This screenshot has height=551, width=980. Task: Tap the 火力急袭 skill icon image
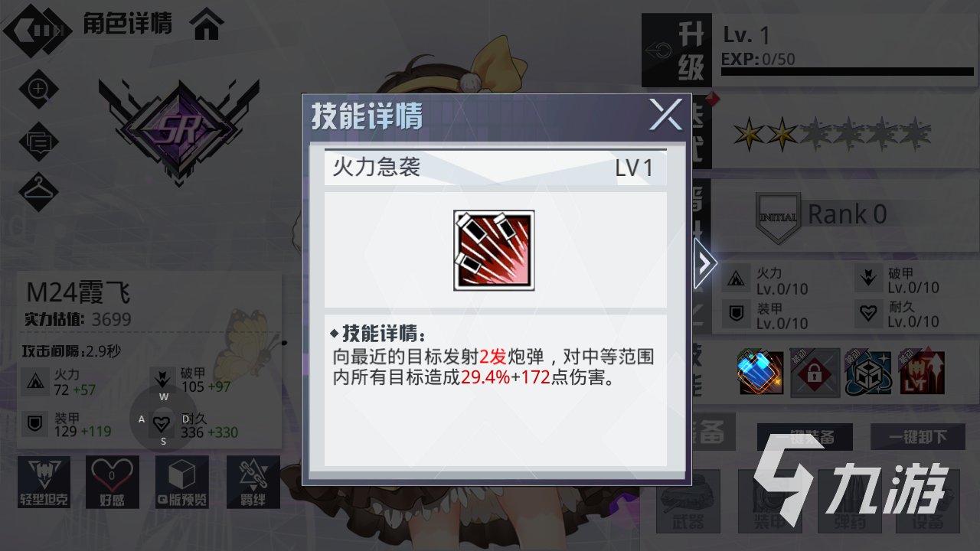(494, 250)
